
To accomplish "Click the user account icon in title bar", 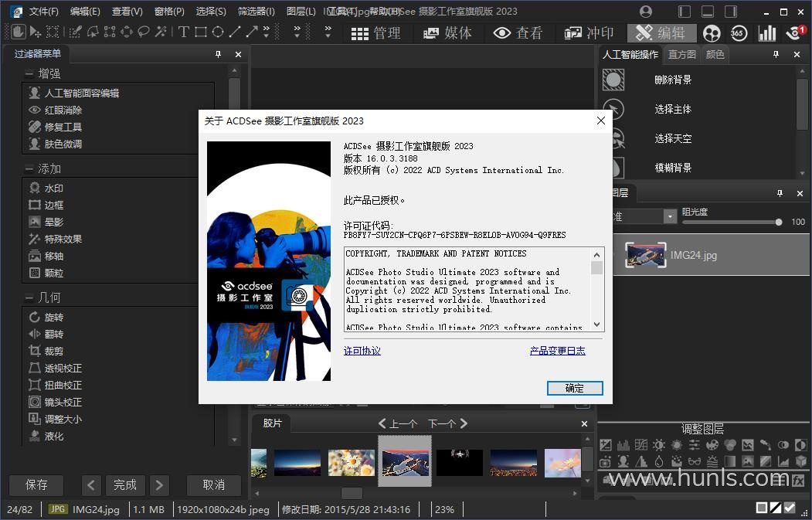I will coord(646,12).
